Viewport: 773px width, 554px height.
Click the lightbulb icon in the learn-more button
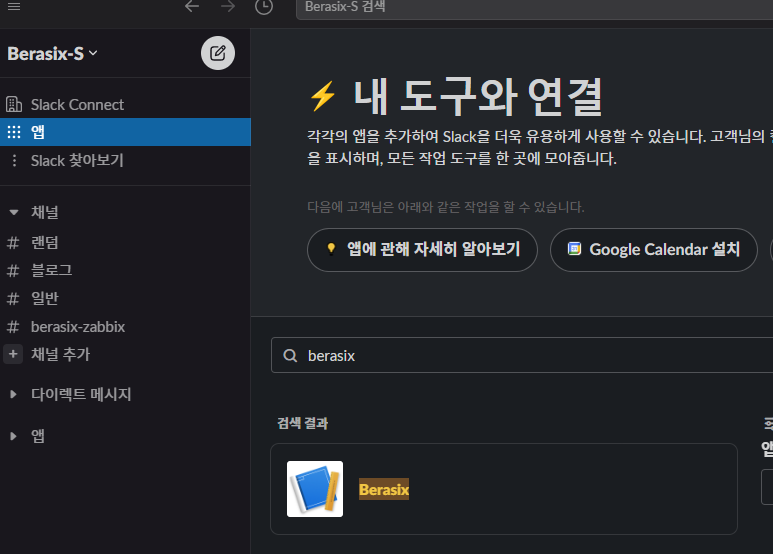point(331,248)
